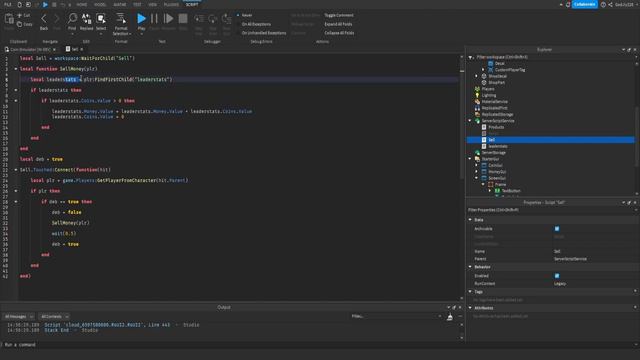Click Toggle Comment action
The width and height of the screenshot is (640, 360).
click(x=339, y=15)
